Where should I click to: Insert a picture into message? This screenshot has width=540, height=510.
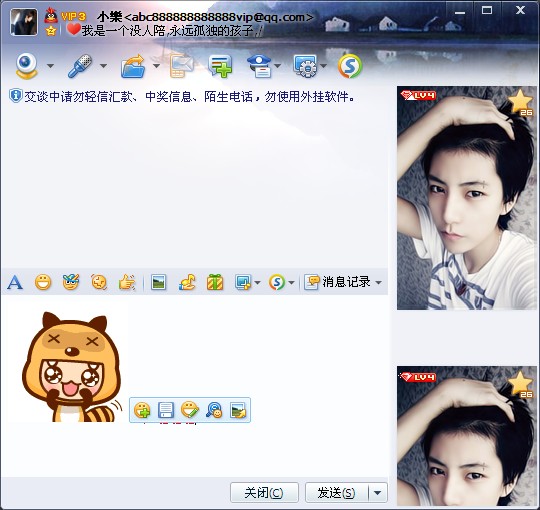click(158, 282)
